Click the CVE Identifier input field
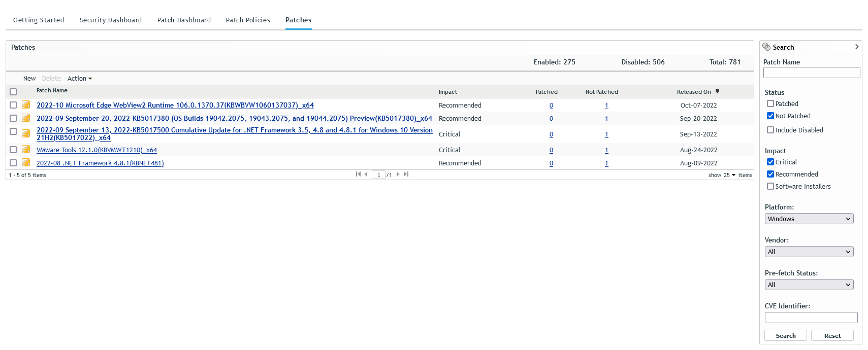Screen dimensions: 868x350 coord(811,318)
